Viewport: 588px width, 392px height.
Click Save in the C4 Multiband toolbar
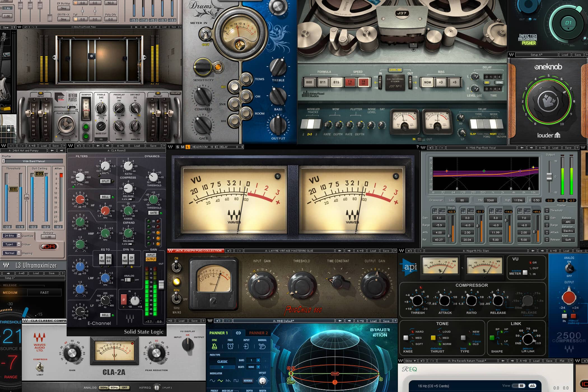pyautogui.click(x=568, y=148)
